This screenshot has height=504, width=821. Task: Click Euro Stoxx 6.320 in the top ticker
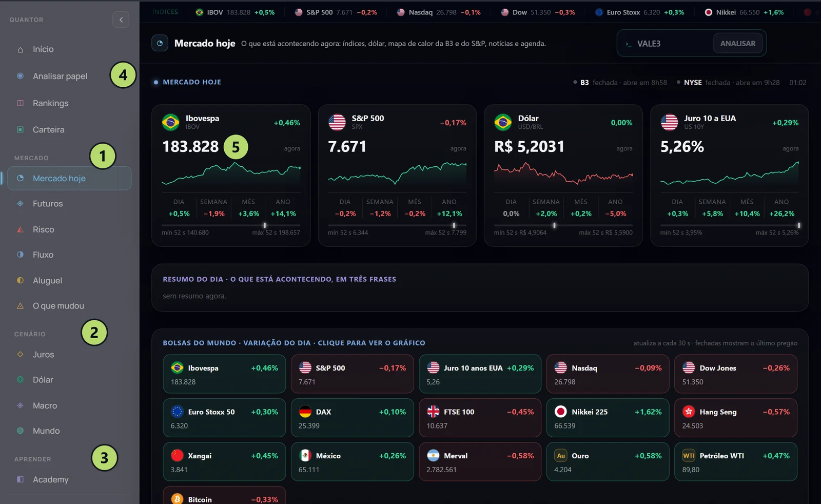point(639,12)
